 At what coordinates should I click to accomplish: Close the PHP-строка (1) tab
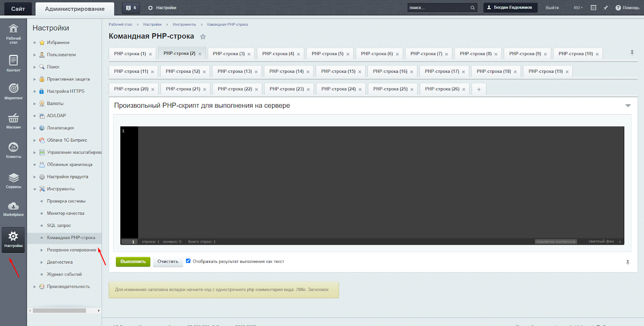point(151,54)
